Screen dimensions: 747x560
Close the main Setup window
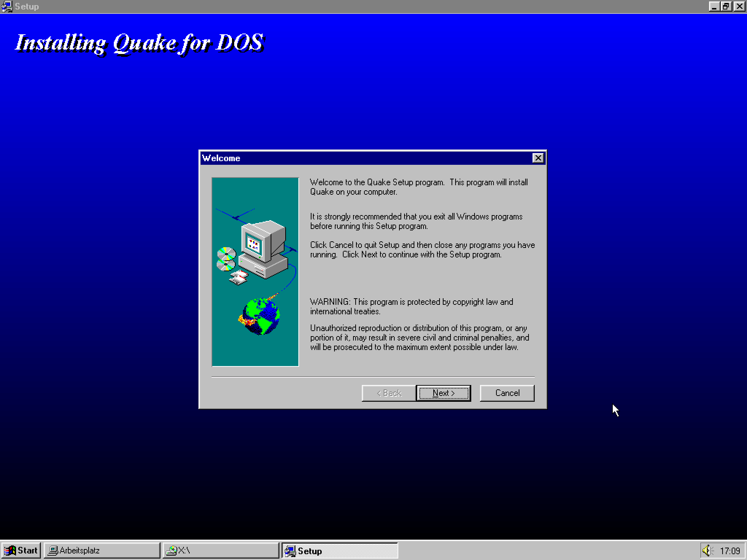pos(739,6)
